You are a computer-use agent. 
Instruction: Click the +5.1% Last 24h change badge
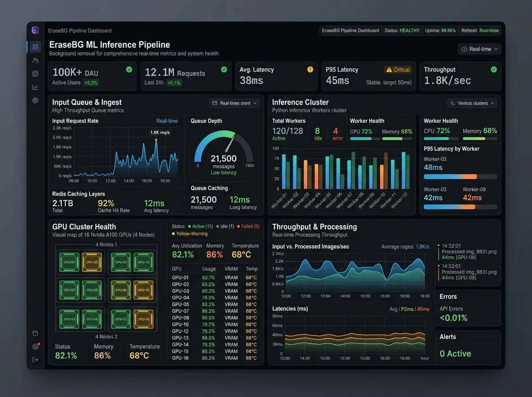pyautogui.click(x=174, y=83)
